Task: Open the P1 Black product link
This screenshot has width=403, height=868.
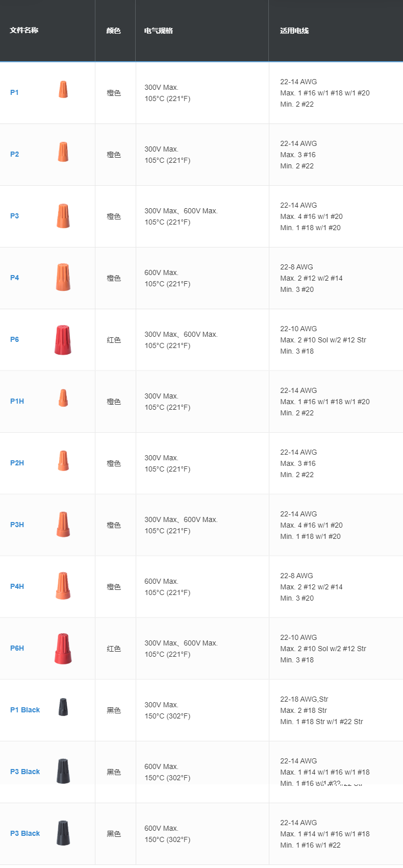Action: pyautogui.click(x=25, y=710)
